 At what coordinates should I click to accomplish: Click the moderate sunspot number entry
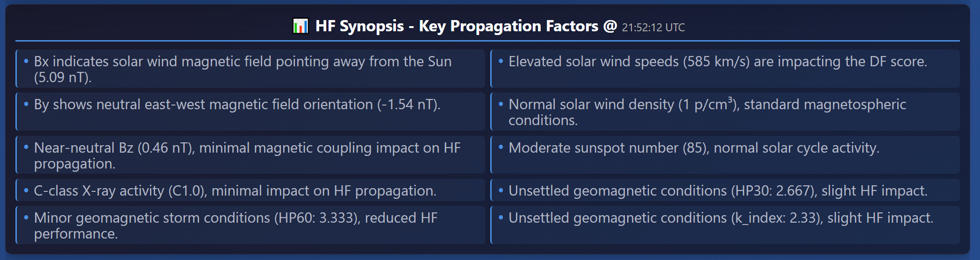725,155
